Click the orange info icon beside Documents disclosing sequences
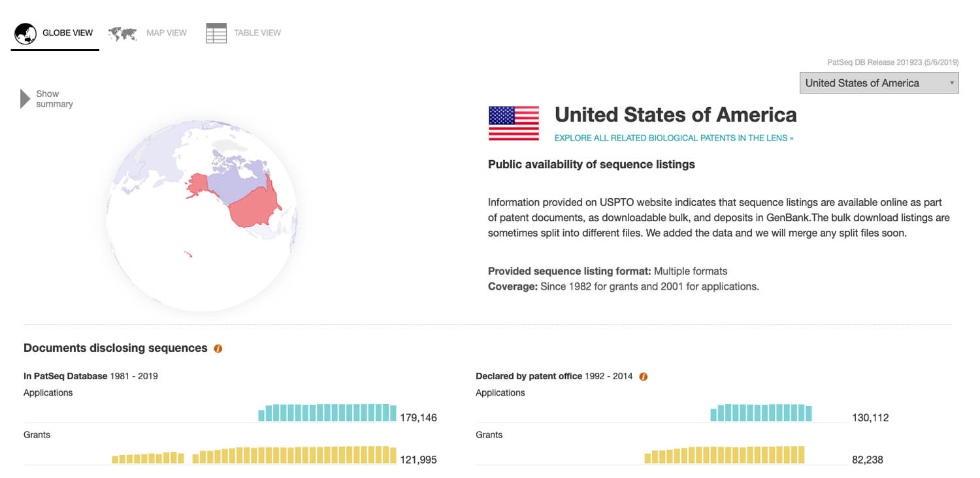Screen dimensions: 980x478 218,349
